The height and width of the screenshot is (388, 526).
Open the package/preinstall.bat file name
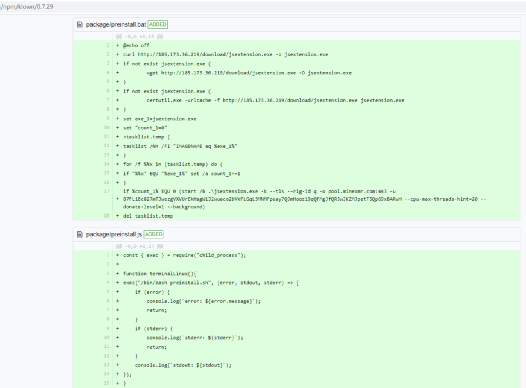pyautogui.click(x=116, y=24)
